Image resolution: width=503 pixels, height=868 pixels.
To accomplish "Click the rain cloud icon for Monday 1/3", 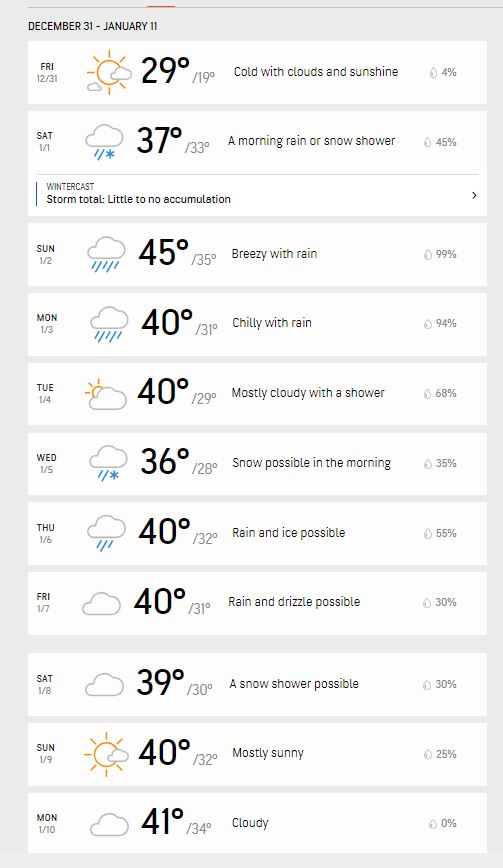I will (x=109, y=324).
